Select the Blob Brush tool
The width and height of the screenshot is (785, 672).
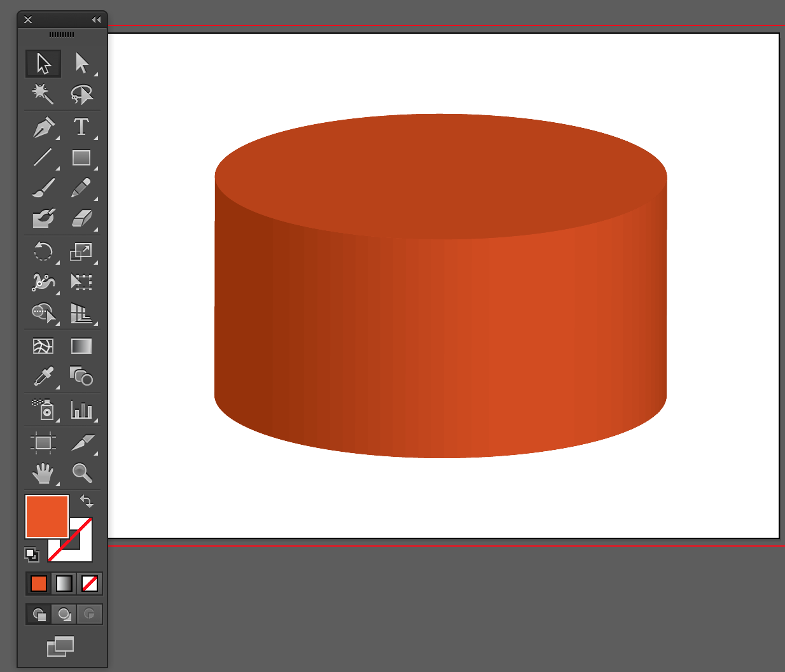tap(43, 218)
